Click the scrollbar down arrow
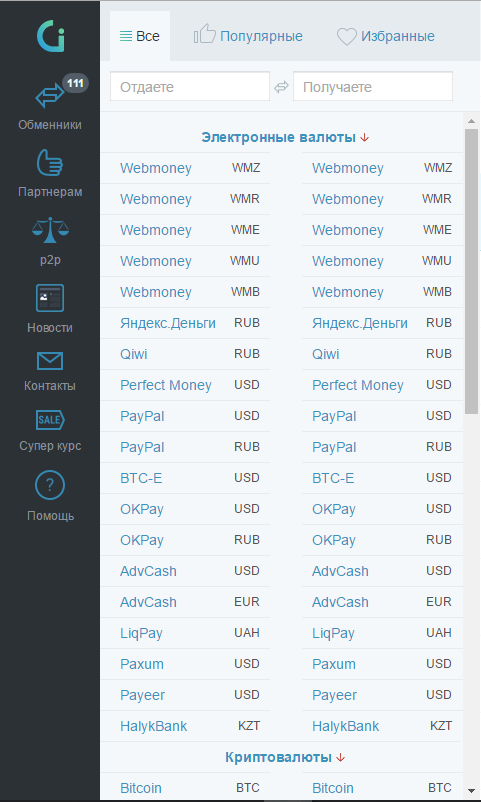 pyautogui.click(x=471, y=791)
